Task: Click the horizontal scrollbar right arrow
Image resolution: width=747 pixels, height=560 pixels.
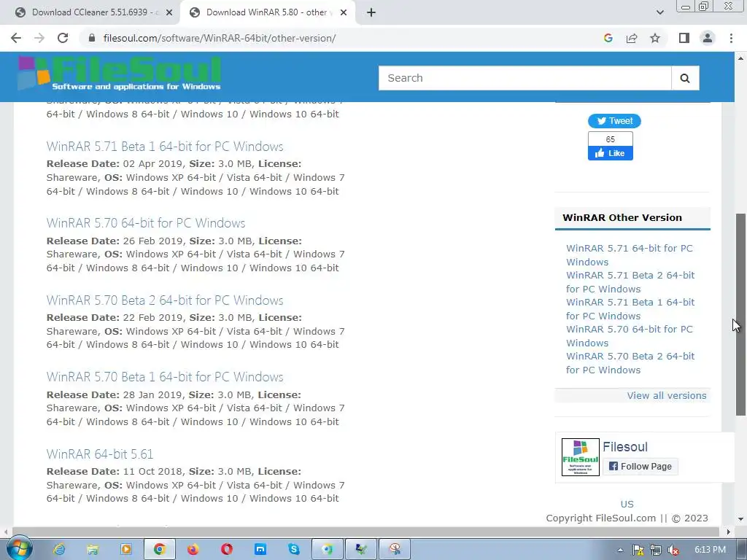Action: tap(729, 532)
